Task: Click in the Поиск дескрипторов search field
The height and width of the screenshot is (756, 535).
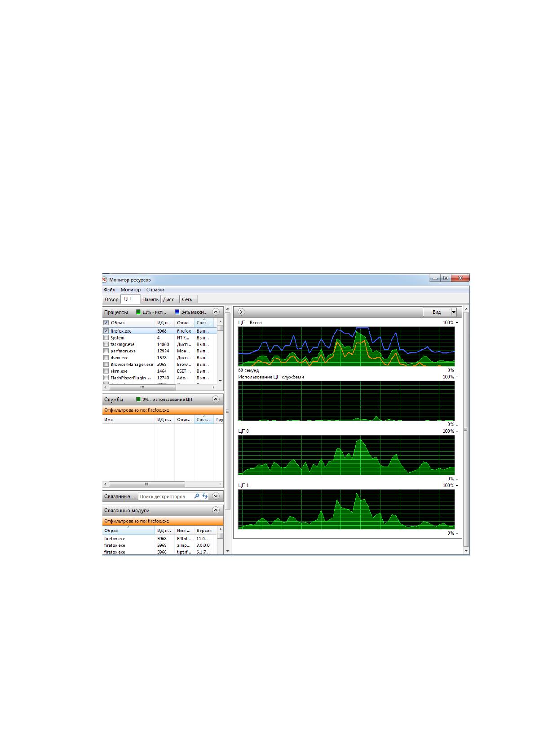Action: click(x=166, y=496)
